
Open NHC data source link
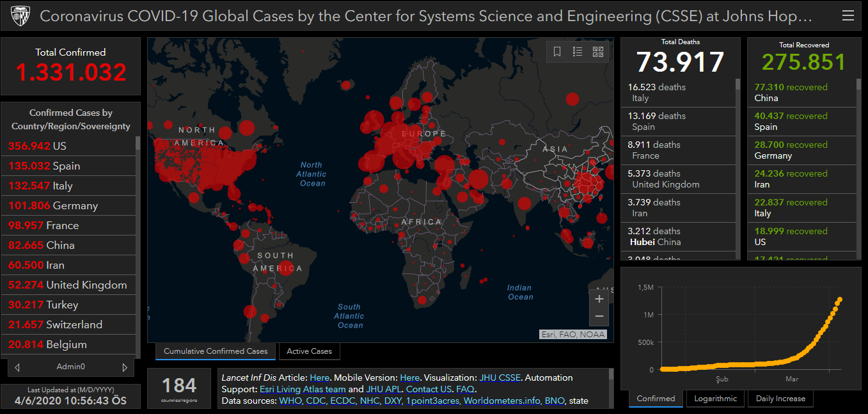[370, 401]
